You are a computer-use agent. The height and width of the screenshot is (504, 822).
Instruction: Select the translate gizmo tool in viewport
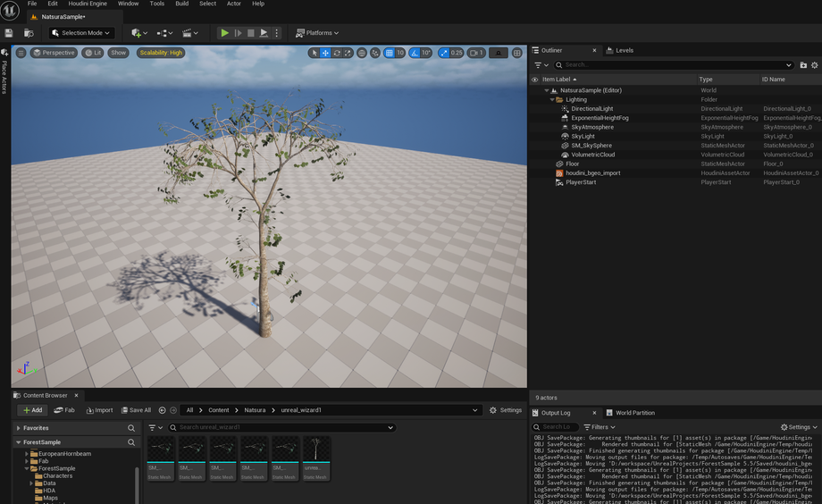pos(325,53)
